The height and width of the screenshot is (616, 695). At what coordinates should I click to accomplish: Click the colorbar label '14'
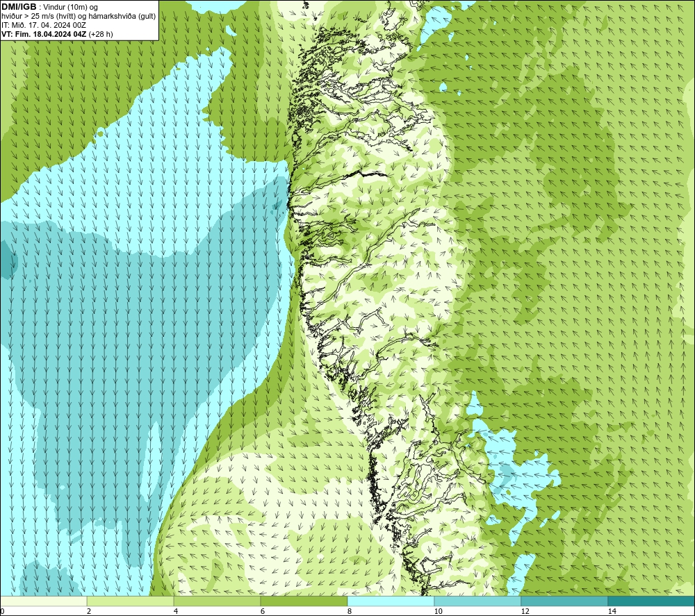(612, 611)
